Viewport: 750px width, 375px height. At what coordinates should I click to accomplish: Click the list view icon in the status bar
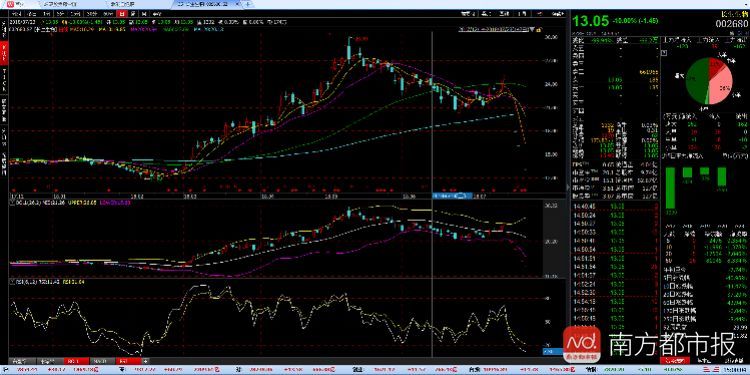pyautogui.click(x=707, y=369)
